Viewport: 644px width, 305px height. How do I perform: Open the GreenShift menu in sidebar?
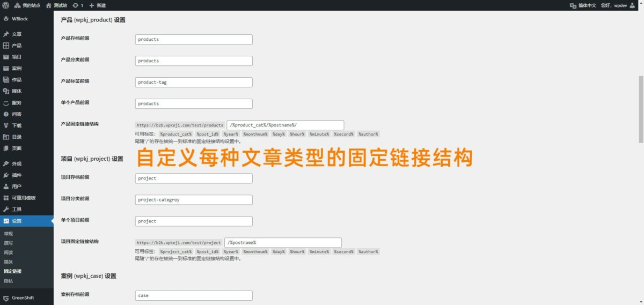(x=23, y=297)
